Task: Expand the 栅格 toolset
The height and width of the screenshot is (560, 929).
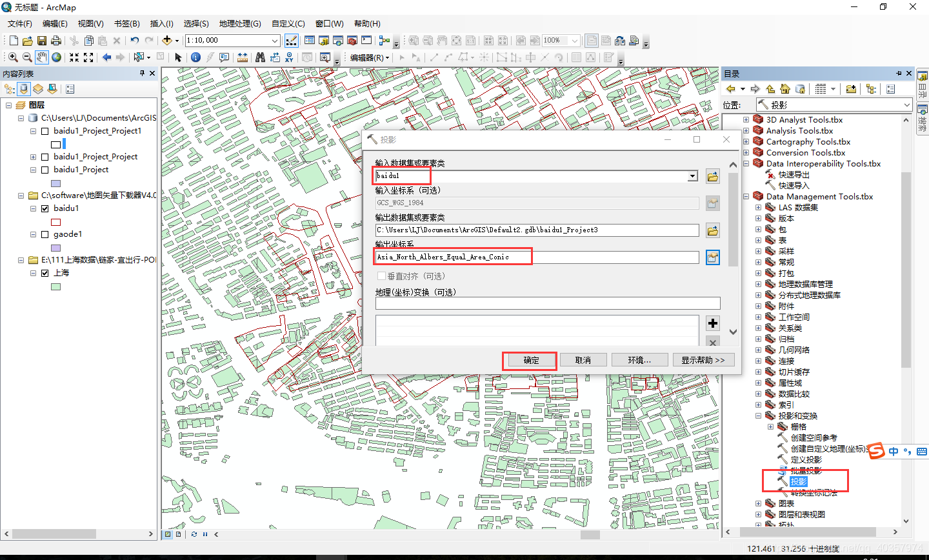Action: [770, 426]
